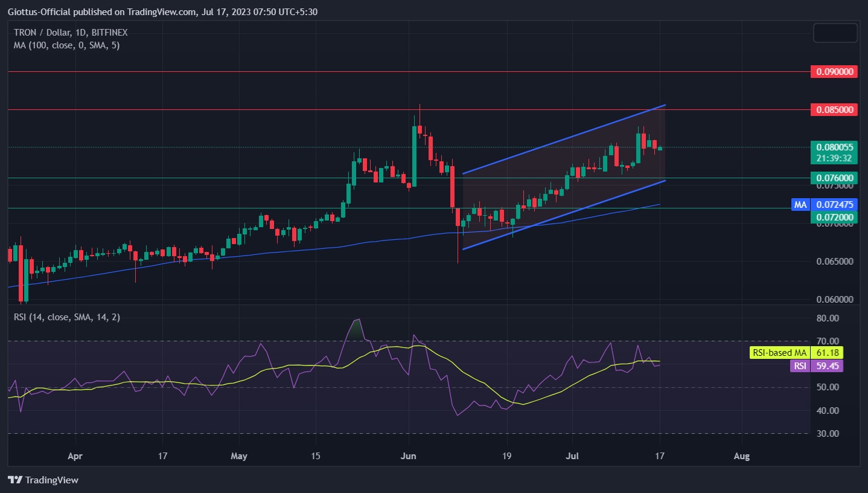Select the upper blue channel trendline
Screen dimensions: 868x493
(564, 140)
